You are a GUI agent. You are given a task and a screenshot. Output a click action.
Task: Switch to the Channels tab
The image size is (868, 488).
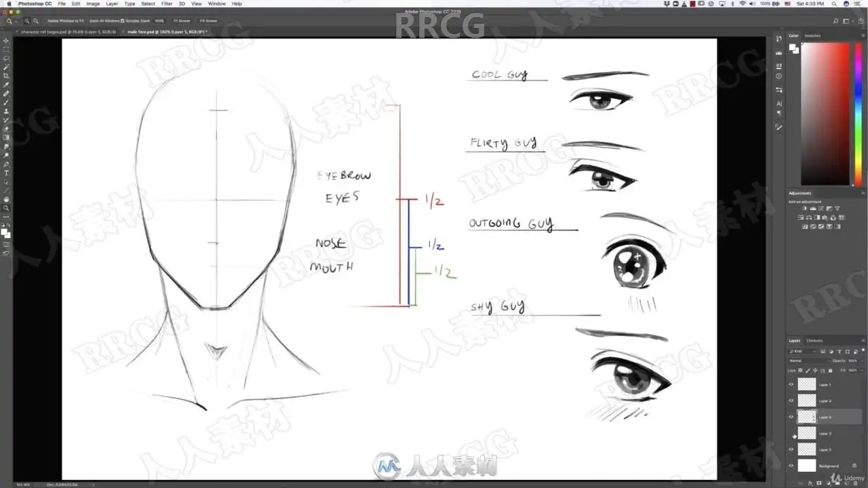(814, 340)
